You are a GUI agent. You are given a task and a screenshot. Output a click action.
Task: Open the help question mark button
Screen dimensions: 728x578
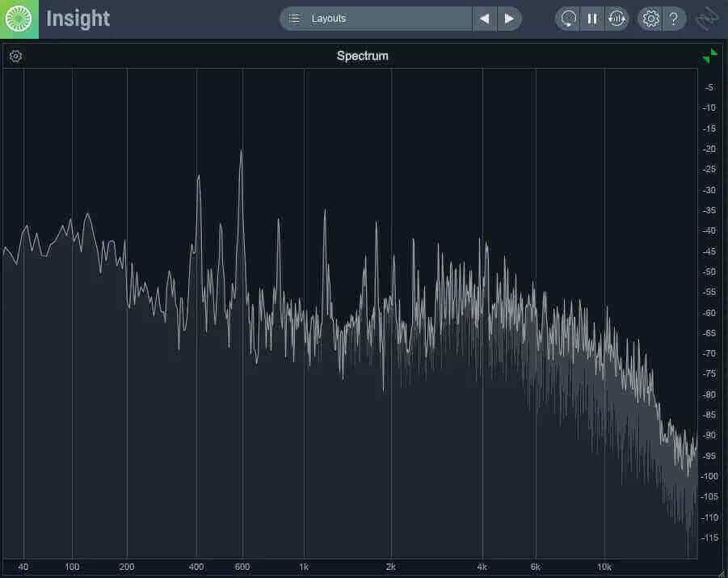(674, 19)
